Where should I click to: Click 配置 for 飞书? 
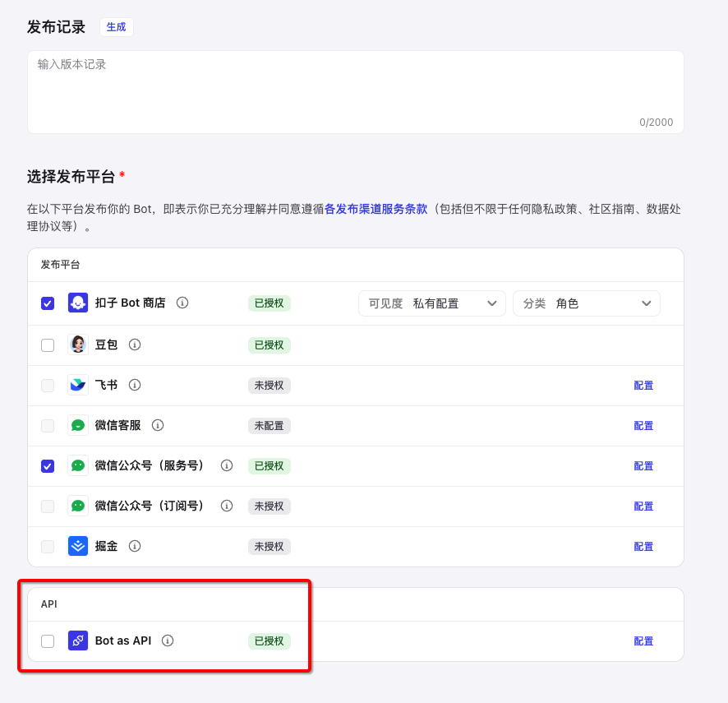click(x=643, y=386)
